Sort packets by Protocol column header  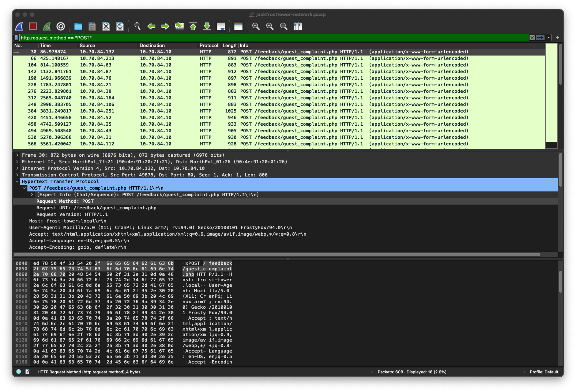pyautogui.click(x=210, y=46)
